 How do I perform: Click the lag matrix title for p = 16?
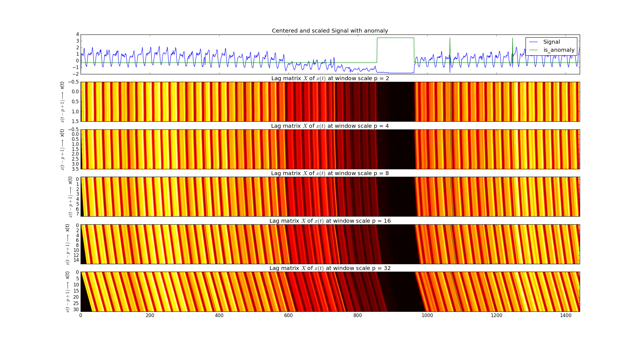pyautogui.click(x=330, y=221)
